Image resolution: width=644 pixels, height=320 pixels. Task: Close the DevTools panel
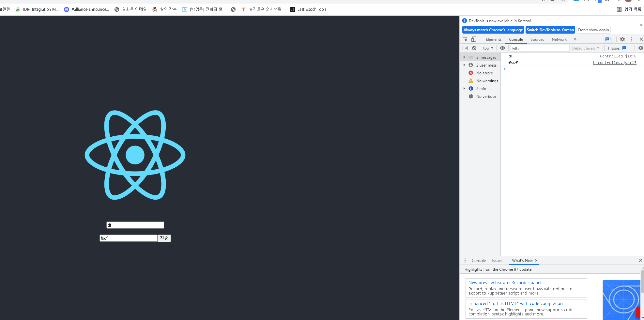point(641,39)
